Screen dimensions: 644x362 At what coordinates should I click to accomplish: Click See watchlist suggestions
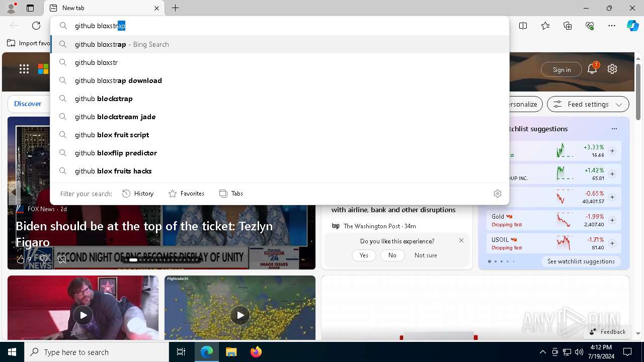pos(581,261)
